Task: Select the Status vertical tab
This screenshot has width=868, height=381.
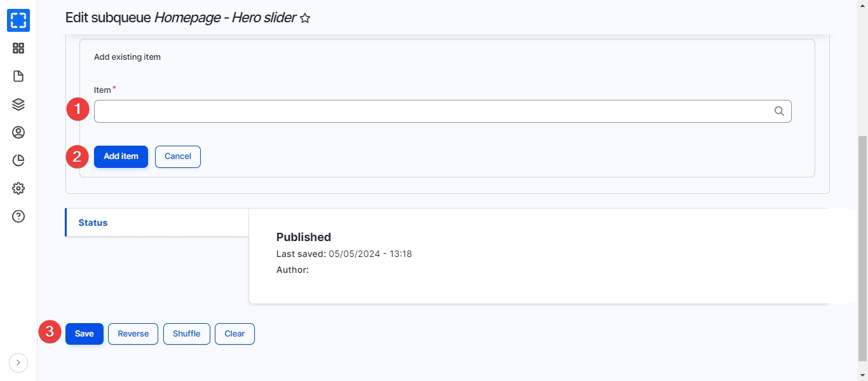Action: click(93, 223)
